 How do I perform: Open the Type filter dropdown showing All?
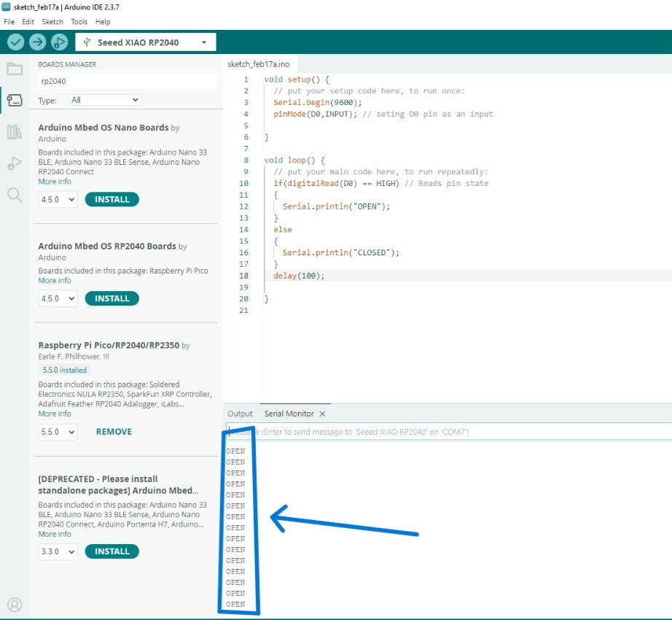coord(103,99)
